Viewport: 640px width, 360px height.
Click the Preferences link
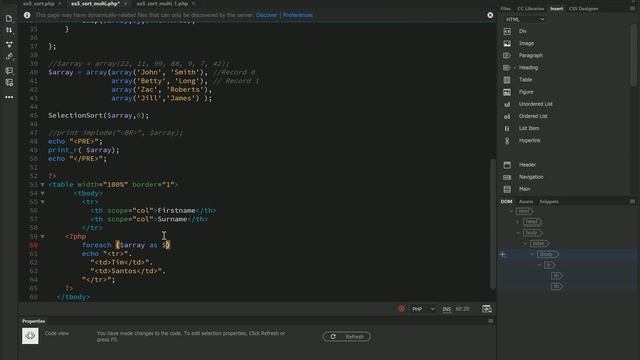point(298,15)
